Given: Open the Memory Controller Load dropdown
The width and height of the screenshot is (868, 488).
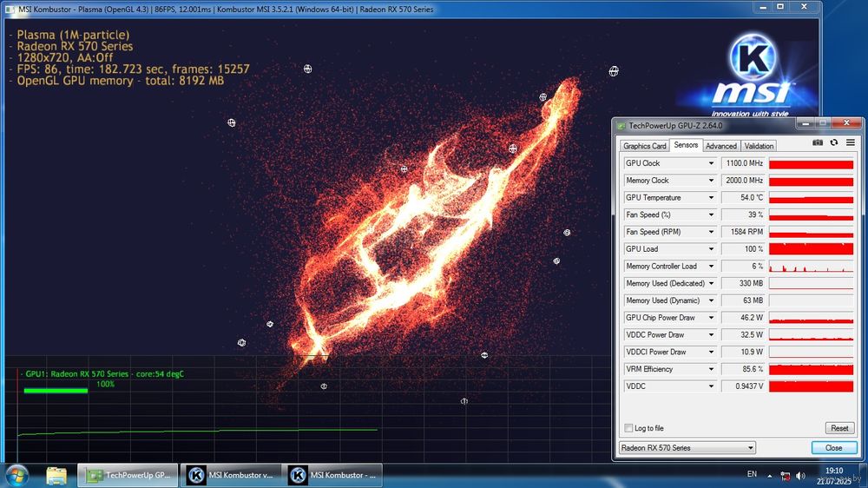Looking at the screenshot, I should 712,267.
